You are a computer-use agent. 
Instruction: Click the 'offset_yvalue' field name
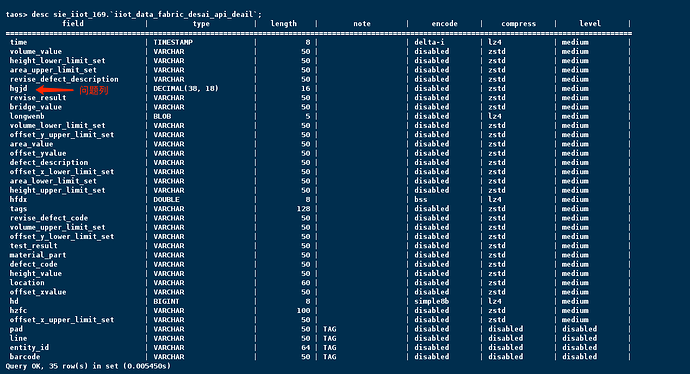(x=38, y=153)
